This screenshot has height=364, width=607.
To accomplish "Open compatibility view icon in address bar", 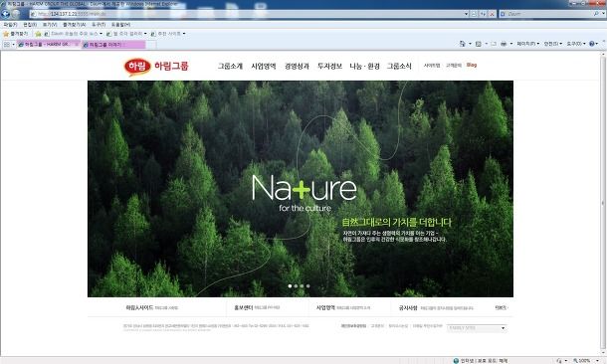I will tap(475, 14).
